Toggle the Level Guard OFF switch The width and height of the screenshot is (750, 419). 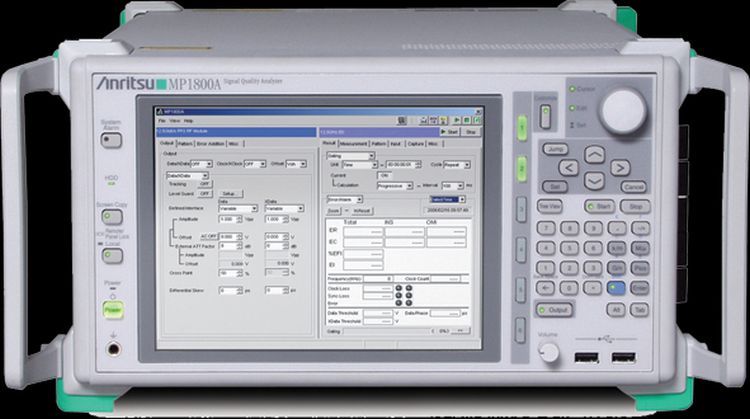[204, 193]
